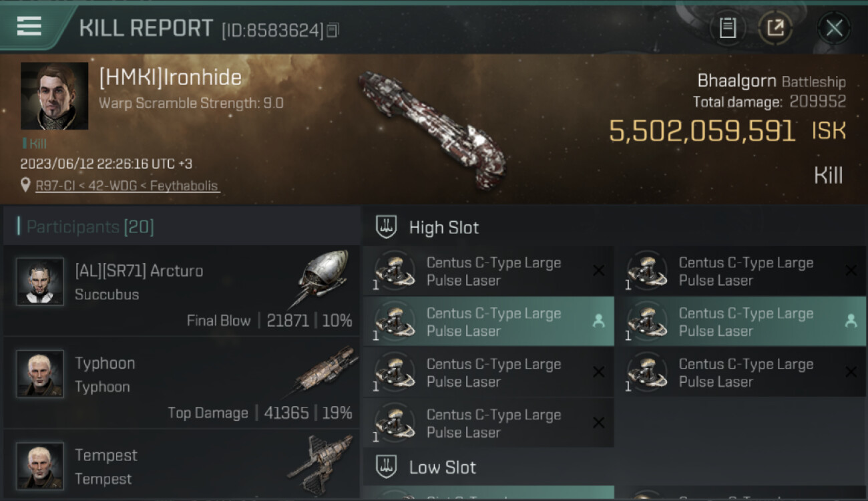Share the kill report externally
The image size is (868, 501).
[x=775, y=28]
